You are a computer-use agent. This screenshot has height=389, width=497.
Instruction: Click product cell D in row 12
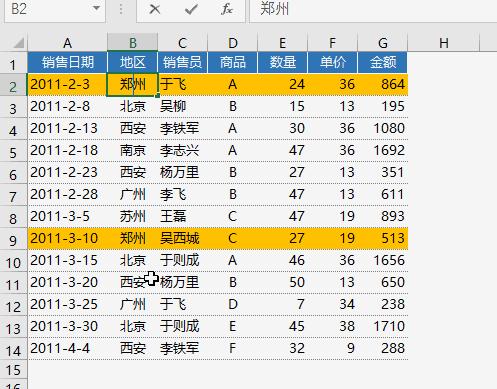233,304
